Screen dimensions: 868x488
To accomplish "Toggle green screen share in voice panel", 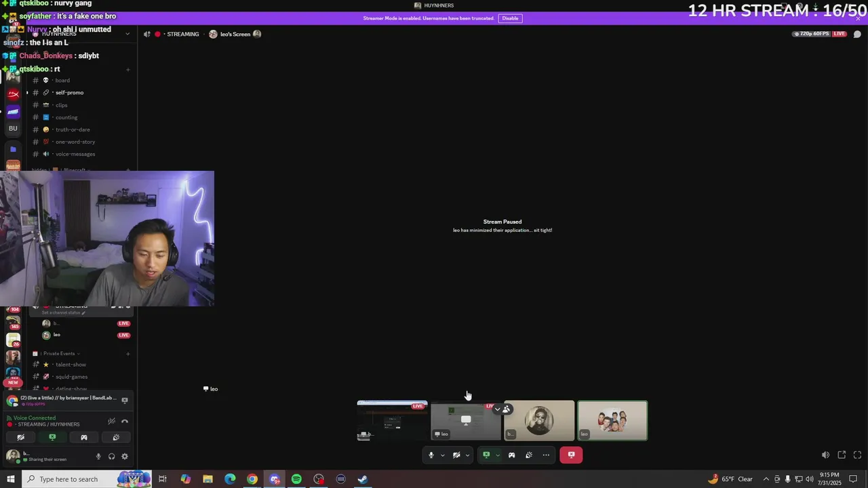I will (x=52, y=437).
